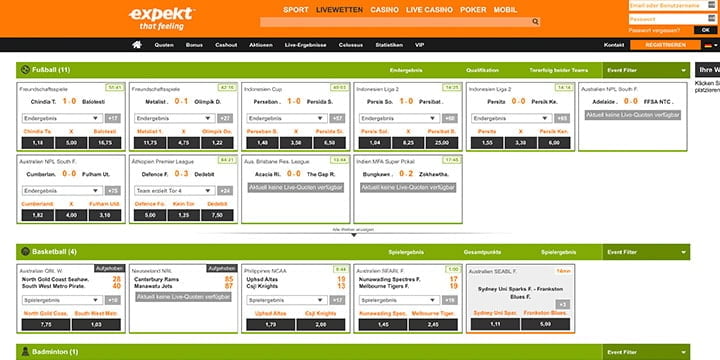Click the football icon beside Fußball (11)
The width and height of the screenshot is (720, 360).
click(x=25, y=70)
